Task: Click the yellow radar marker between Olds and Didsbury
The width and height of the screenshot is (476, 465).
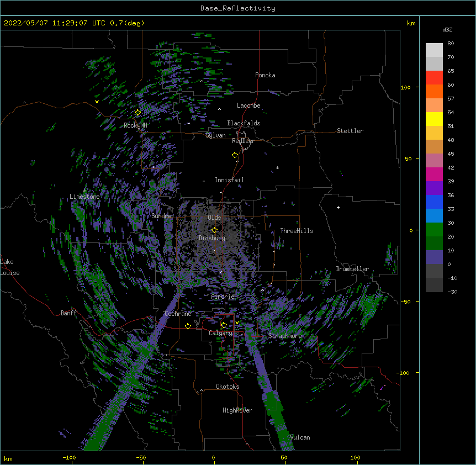Action: [214, 230]
